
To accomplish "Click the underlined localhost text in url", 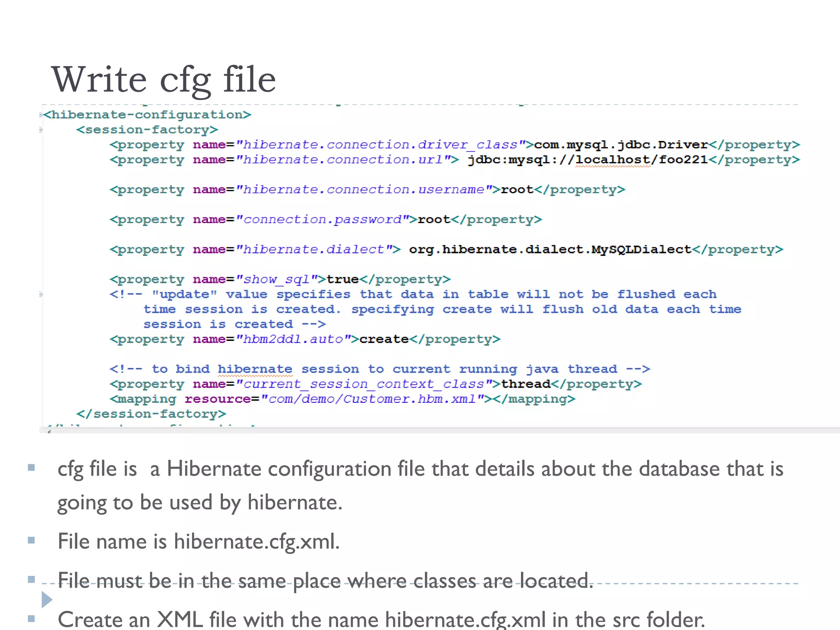I will coord(613,160).
